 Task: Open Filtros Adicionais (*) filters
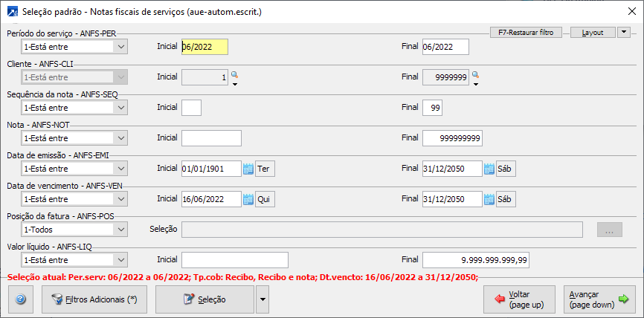click(94, 299)
